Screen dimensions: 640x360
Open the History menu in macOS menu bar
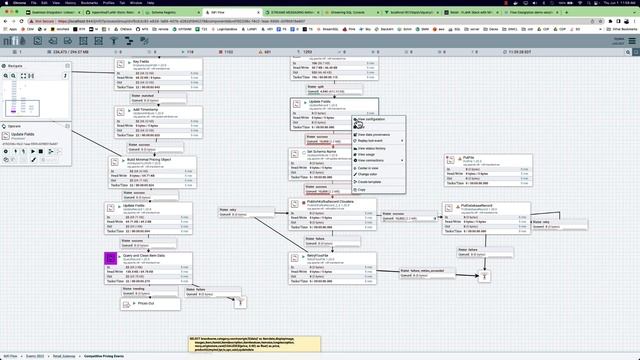(x=70, y=3)
